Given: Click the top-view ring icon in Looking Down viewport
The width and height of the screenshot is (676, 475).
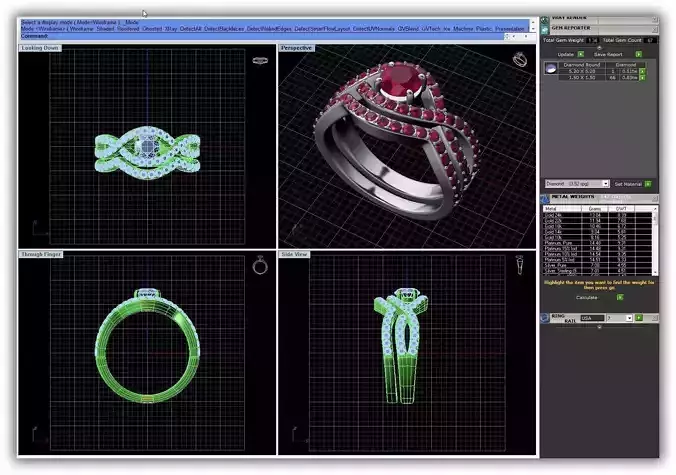Looking at the screenshot, I should (260, 60).
